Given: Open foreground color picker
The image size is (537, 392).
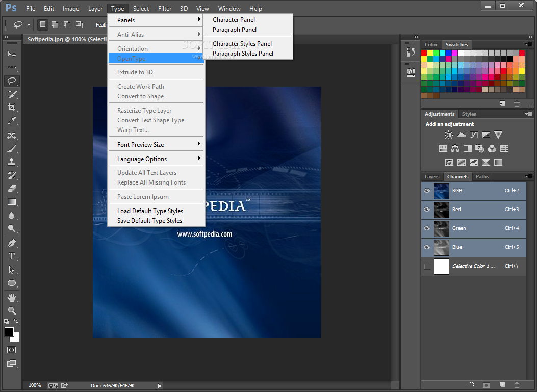Looking at the screenshot, I should click(9, 331).
